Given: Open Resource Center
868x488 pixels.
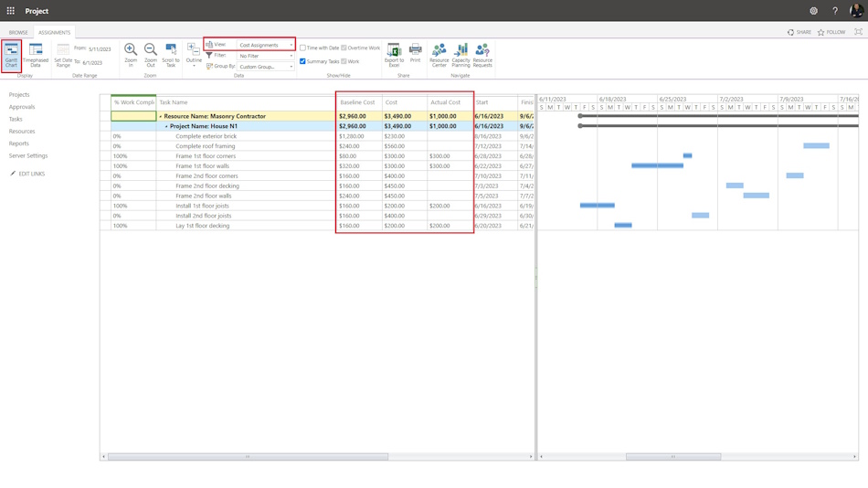Looking at the screenshot, I should (x=439, y=56).
